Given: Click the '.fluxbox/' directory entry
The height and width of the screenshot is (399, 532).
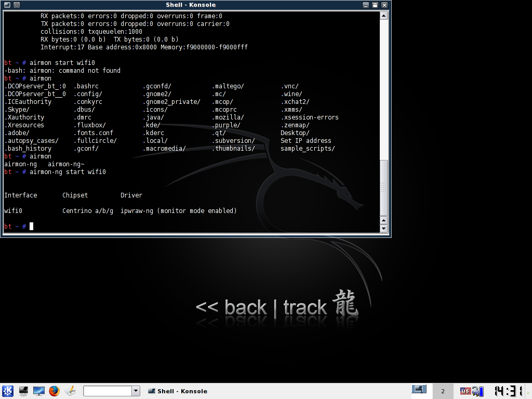Looking at the screenshot, I should pyautogui.click(x=89, y=125).
